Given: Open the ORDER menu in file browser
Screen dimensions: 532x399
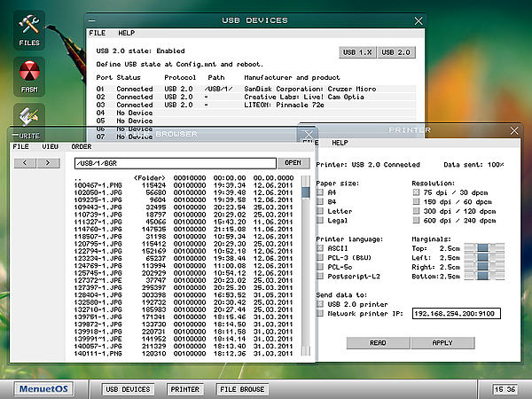Looking at the screenshot, I should 82,146.
